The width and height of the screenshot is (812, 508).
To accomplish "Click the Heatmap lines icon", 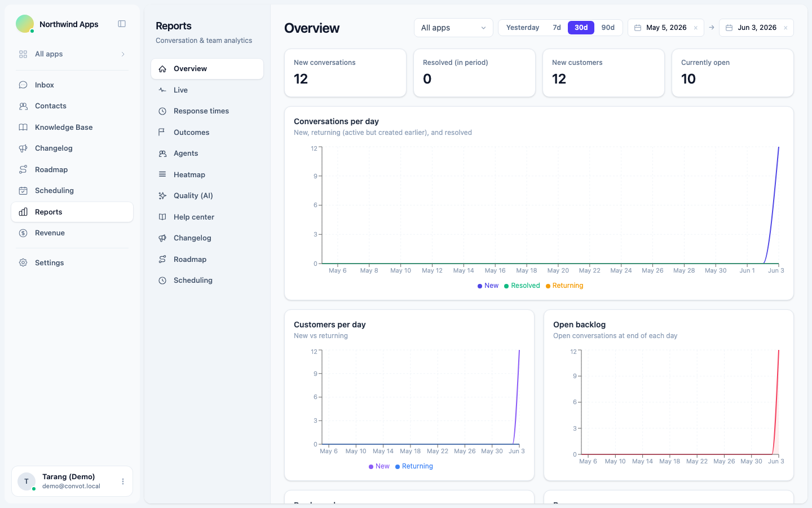I will 162,175.
